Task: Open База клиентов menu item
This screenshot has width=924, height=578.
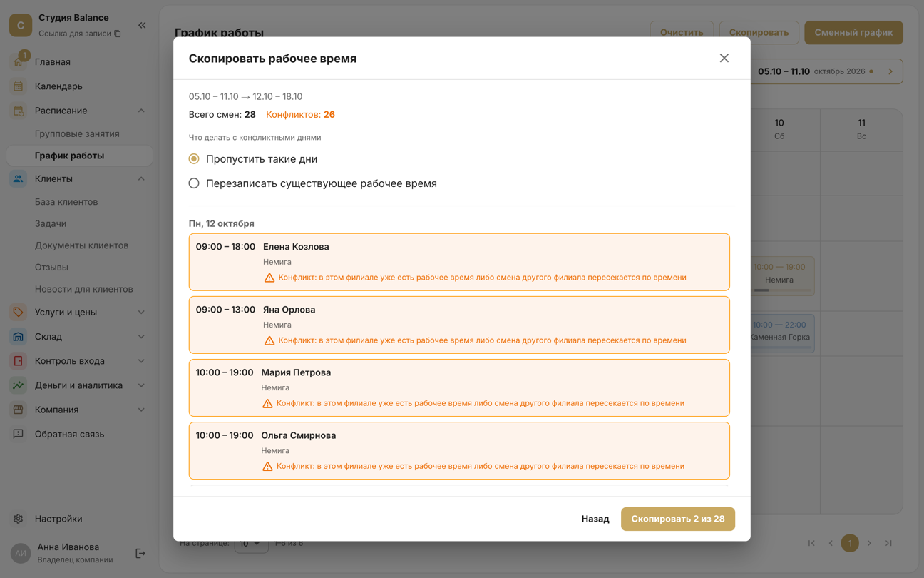Action: [66, 202]
